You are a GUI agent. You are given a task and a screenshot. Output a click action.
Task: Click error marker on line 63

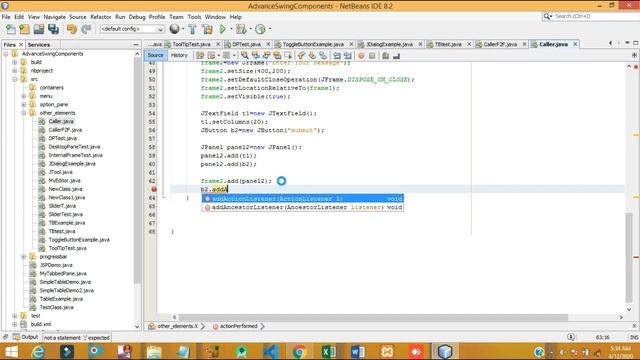[x=154, y=189]
